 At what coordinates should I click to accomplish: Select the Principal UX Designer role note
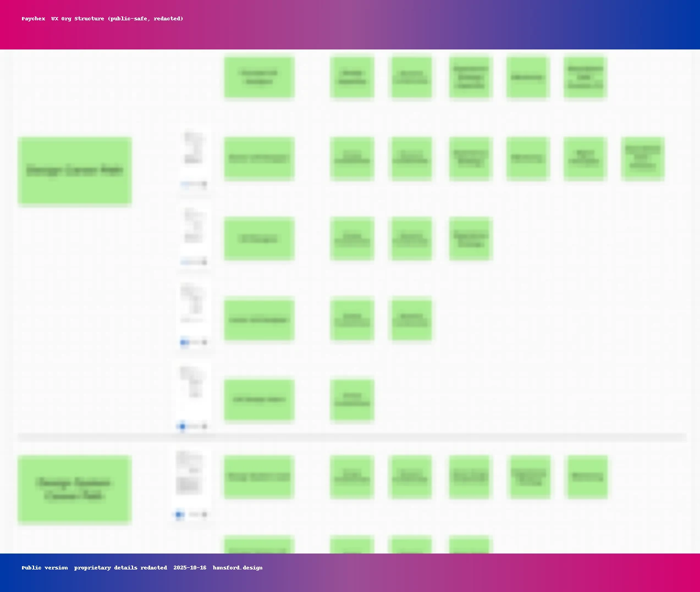point(259,78)
